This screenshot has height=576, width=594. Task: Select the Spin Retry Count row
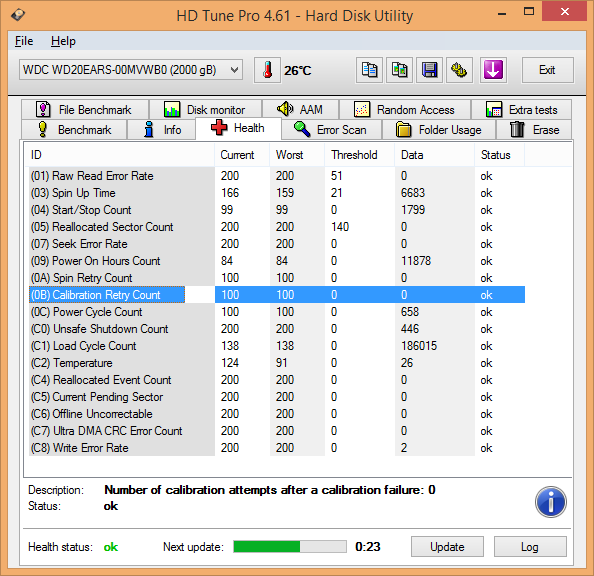pos(277,278)
